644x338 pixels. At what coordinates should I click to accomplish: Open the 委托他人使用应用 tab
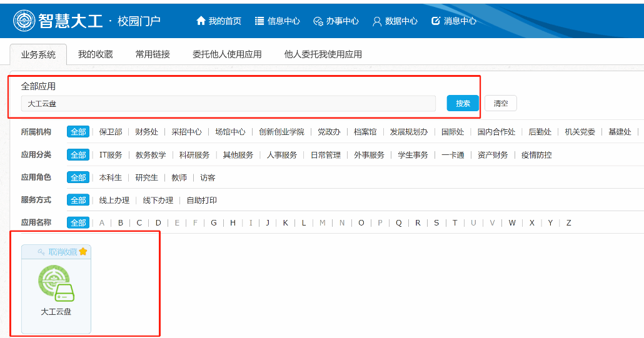227,54
